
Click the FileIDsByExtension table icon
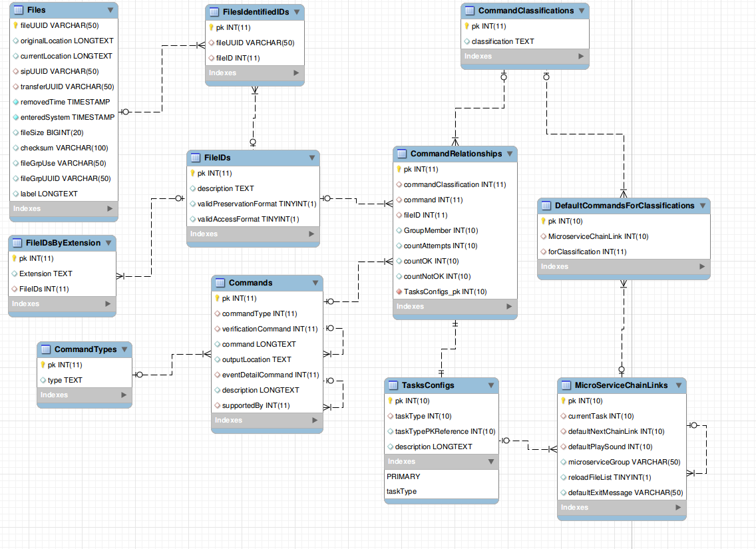[17, 243]
